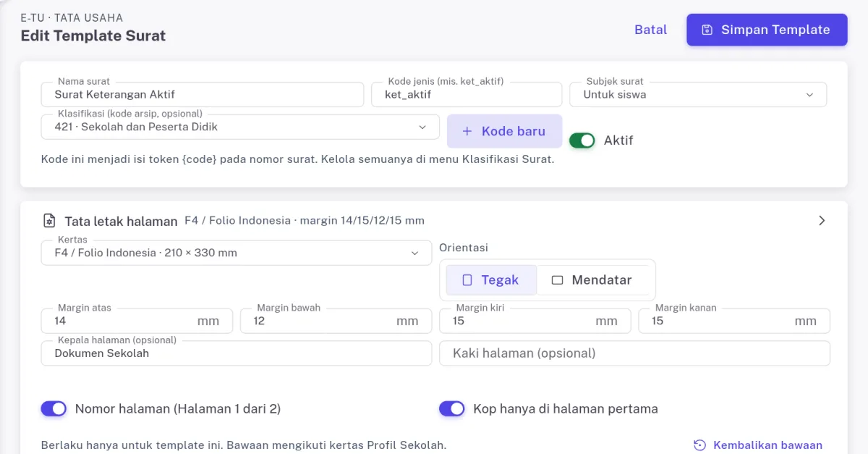Click the page layout icon beside Tata letak halaman

pos(49,221)
